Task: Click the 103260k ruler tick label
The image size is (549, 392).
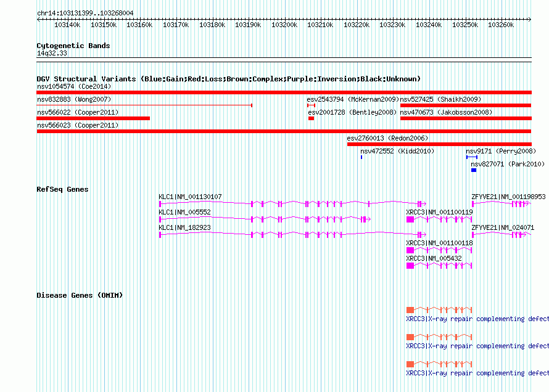Action: pos(501,25)
